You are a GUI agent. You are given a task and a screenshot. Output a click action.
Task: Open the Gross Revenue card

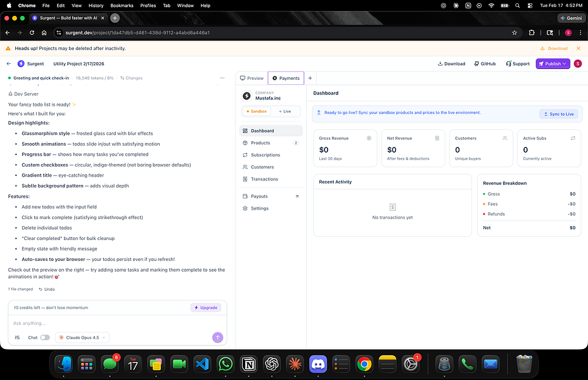(x=345, y=148)
